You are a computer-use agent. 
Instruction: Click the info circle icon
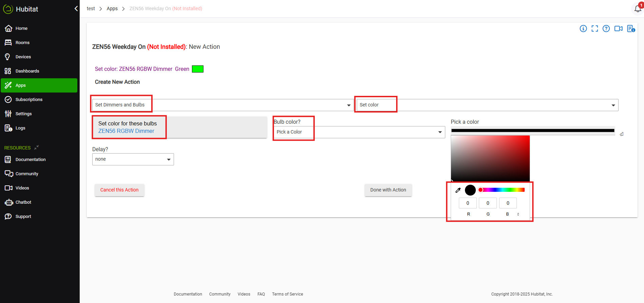583,28
